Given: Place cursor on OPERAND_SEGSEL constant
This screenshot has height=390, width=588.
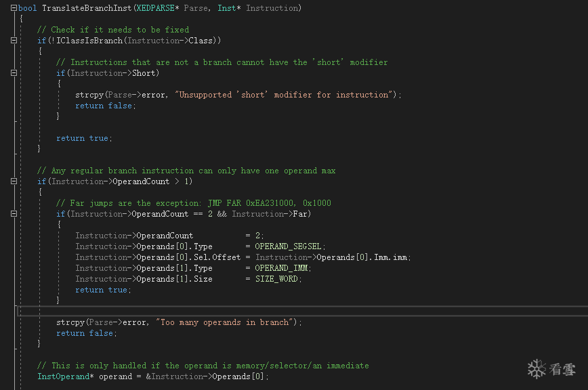Looking at the screenshot, I should click(x=290, y=246).
